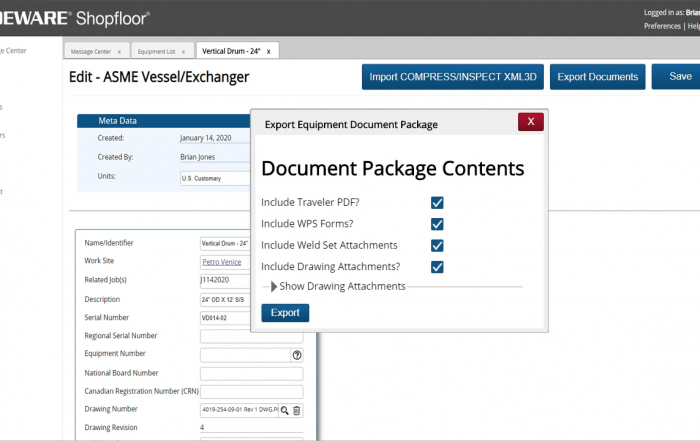Expand Show Drawing Attachments section

coord(272,286)
